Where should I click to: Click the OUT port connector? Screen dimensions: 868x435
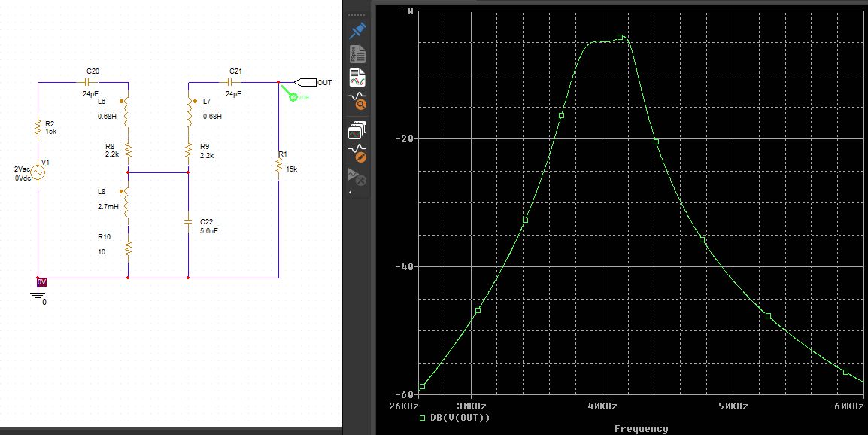tap(305, 82)
